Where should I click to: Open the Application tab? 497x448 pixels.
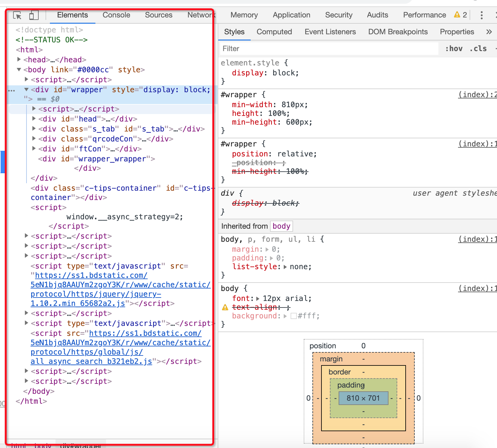point(292,15)
